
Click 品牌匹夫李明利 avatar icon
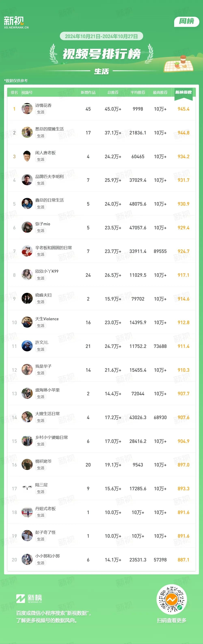click(27, 180)
